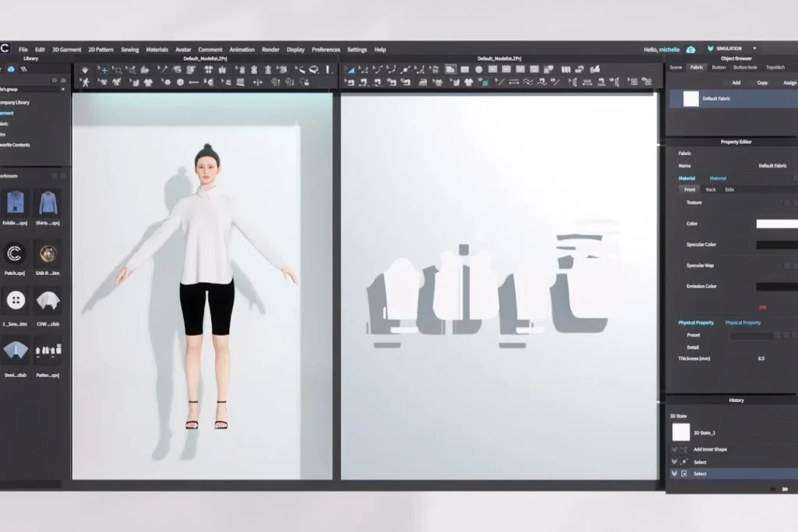This screenshot has height=532, width=798.
Task: Click the cloud icon beside michelle
Action: [690, 49]
